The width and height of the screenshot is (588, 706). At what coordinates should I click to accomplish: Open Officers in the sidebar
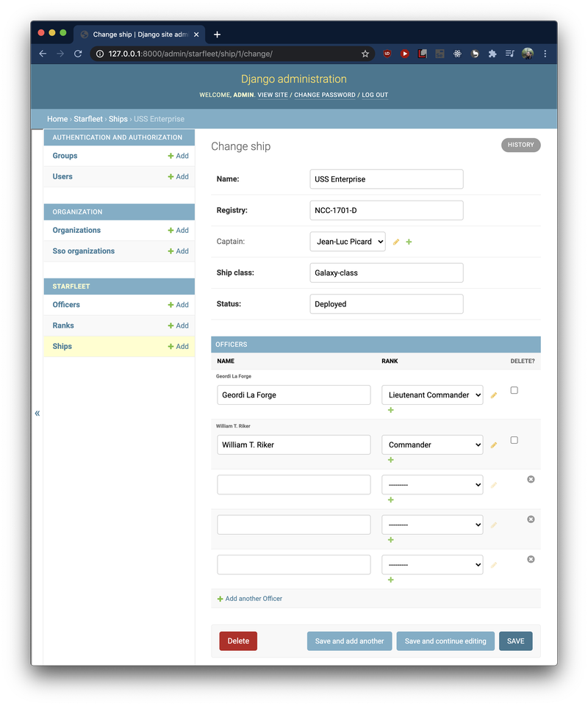[x=66, y=304]
